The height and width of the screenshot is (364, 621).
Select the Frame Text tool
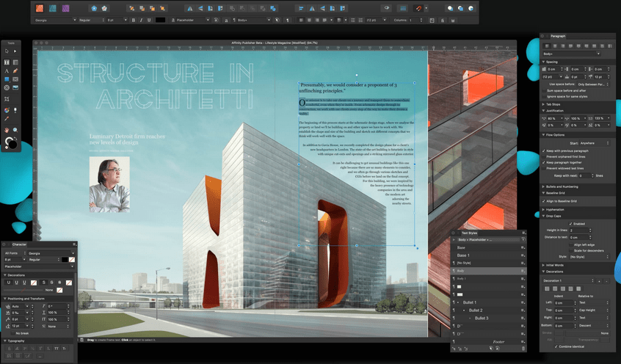coord(7,62)
